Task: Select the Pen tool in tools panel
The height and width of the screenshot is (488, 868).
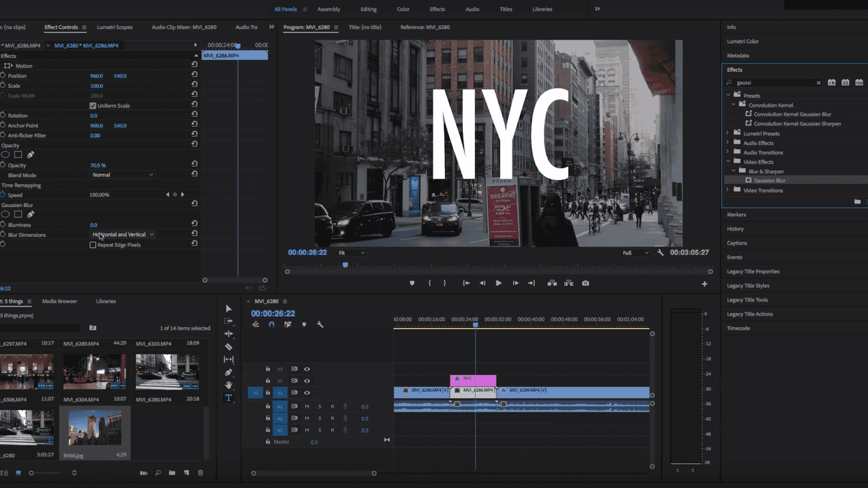Action: click(229, 372)
